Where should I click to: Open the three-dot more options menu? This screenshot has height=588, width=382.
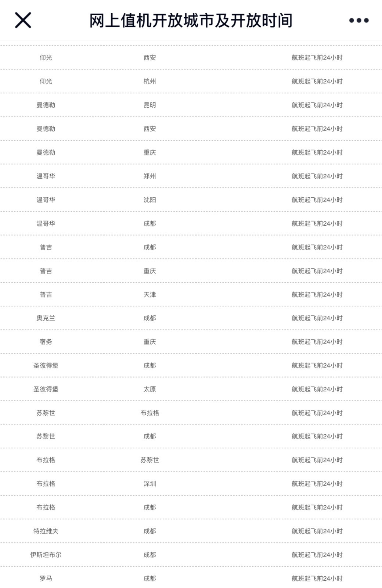click(x=358, y=21)
